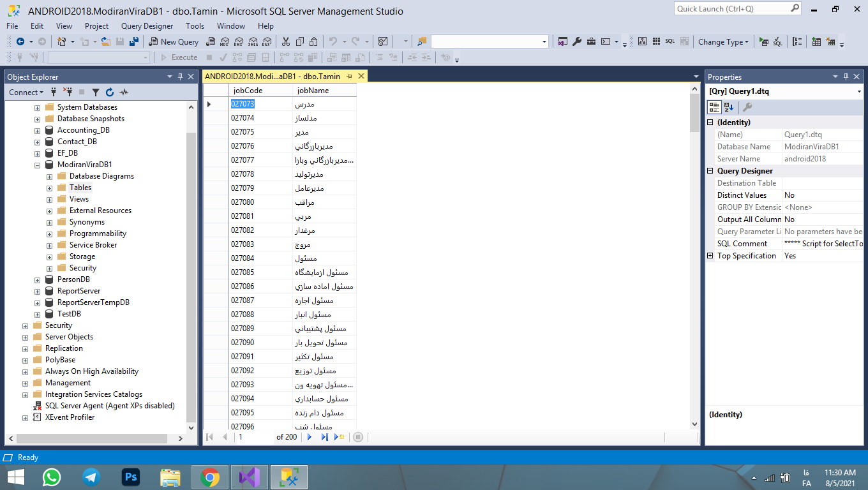
Task: Open the Toolbox briefcase icon
Action: (x=592, y=41)
